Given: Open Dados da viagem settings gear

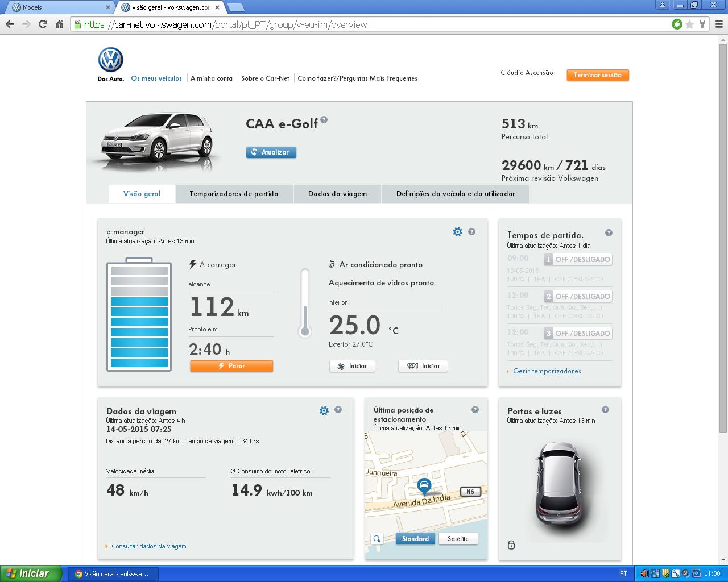Looking at the screenshot, I should 324,410.
